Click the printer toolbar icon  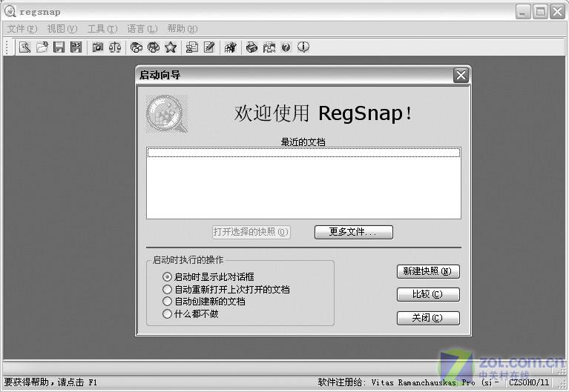(251, 47)
